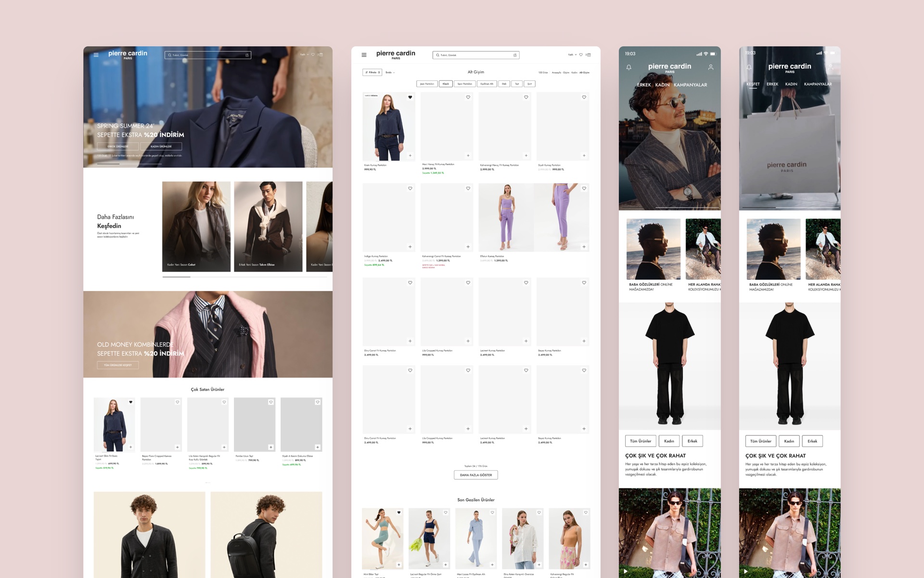Expand the Sırala sort dropdown
Image resolution: width=924 pixels, height=578 pixels.
coord(390,72)
